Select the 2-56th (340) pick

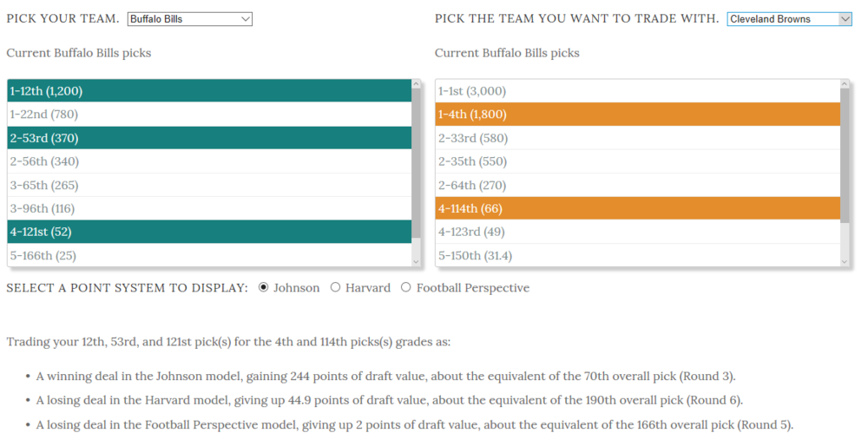click(209, 161)
